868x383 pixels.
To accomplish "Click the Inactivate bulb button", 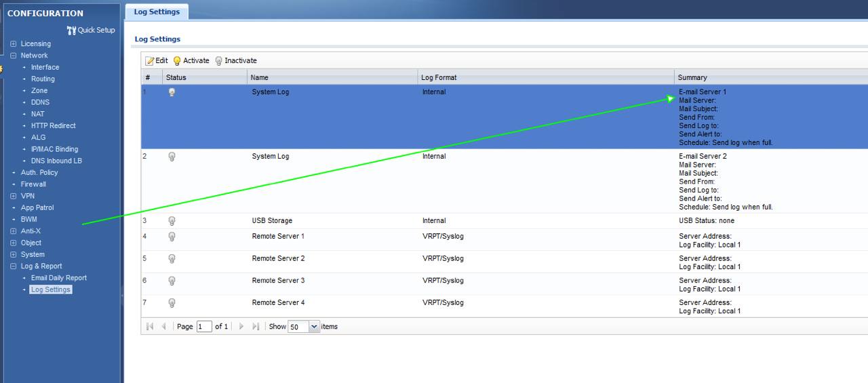I will pos(236,60).
